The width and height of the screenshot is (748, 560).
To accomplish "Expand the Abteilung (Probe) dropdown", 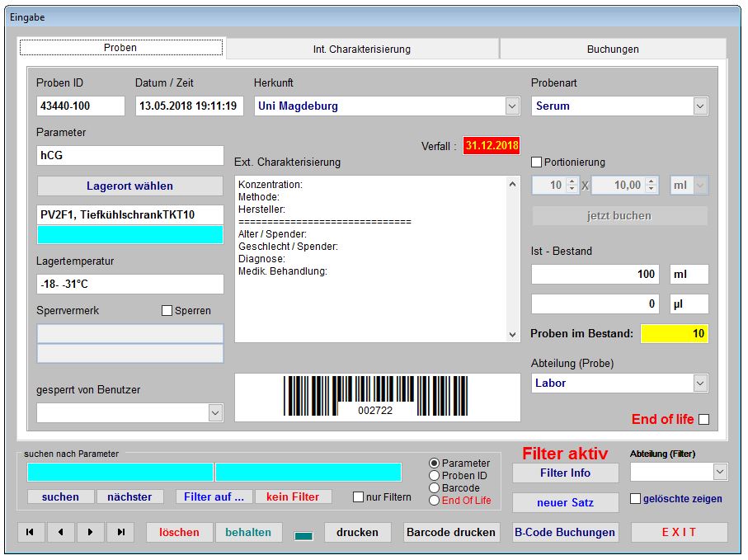I will 700,383.
